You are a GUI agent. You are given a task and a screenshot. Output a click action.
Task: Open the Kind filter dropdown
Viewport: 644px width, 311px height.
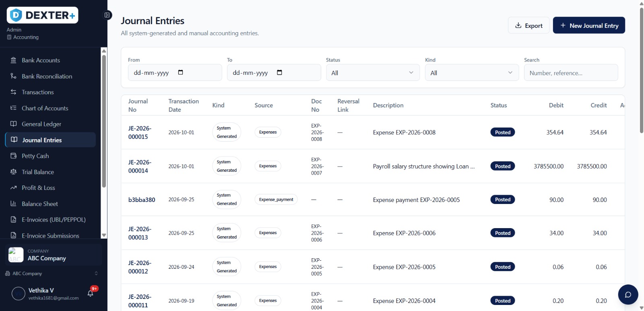click(x=472, y=73)
